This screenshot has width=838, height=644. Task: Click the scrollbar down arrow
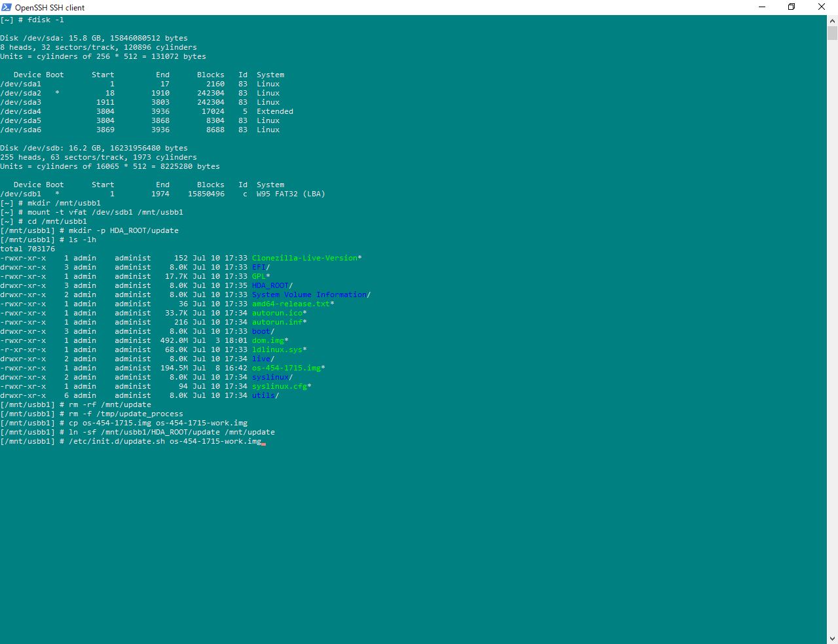point(832,638)
